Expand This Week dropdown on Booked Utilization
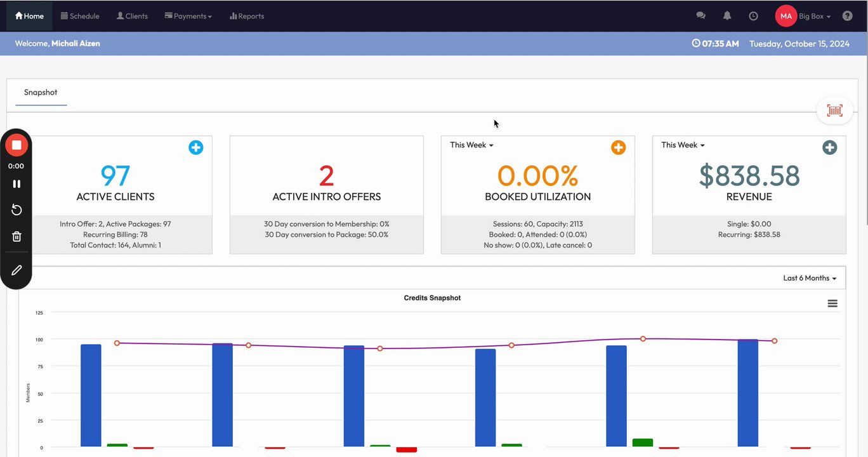 tap(471, 145)
